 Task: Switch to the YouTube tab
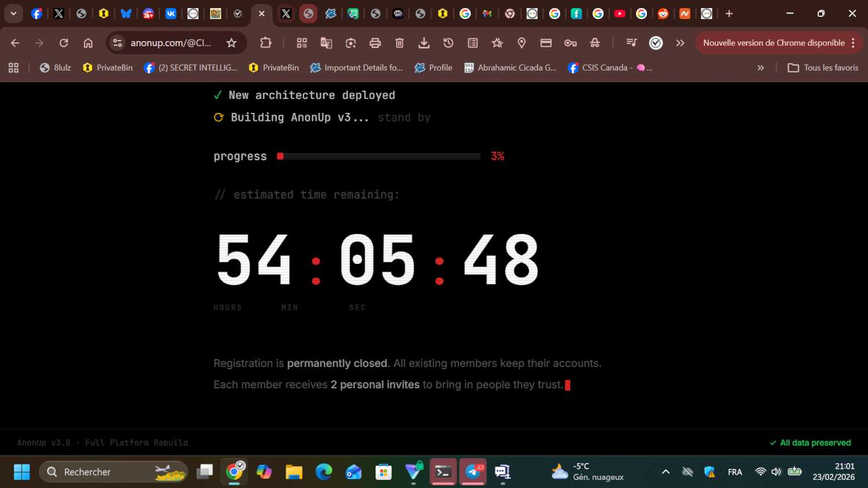point(620,13)
